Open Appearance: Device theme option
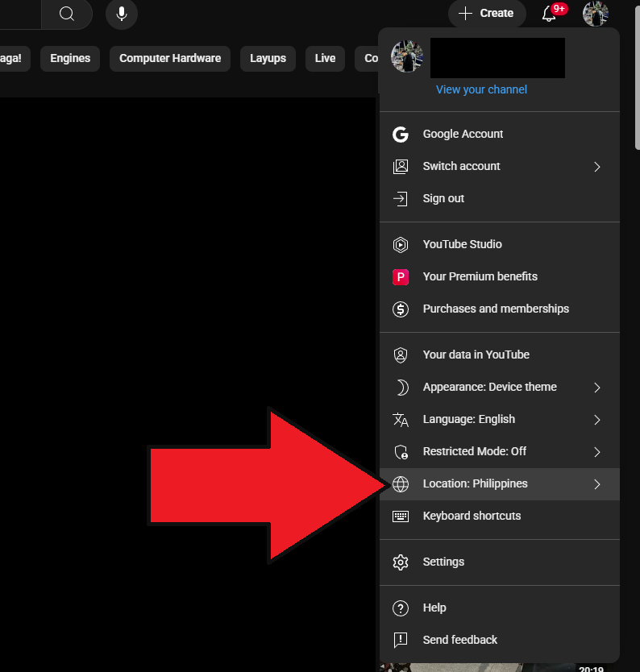The width and height of the screenshot is (640, 672). 500,387
